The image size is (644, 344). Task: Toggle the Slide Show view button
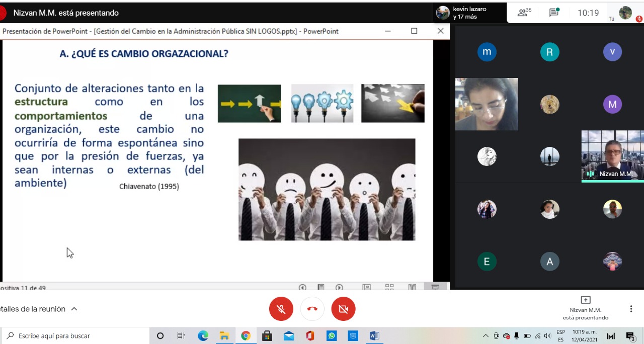click(435, 287)
